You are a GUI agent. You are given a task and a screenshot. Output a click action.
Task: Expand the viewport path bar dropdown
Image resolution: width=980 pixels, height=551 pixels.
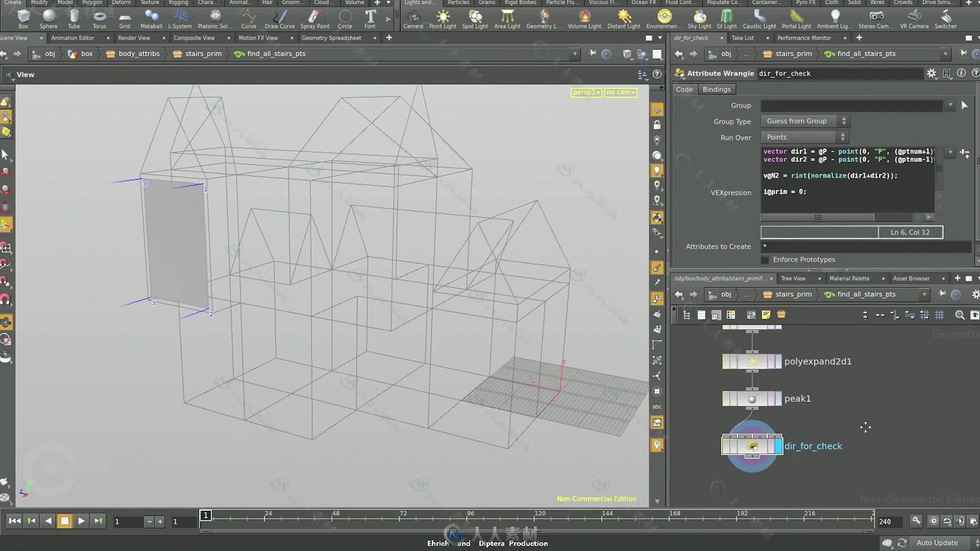pyautogui.click(x=575, y=54)
